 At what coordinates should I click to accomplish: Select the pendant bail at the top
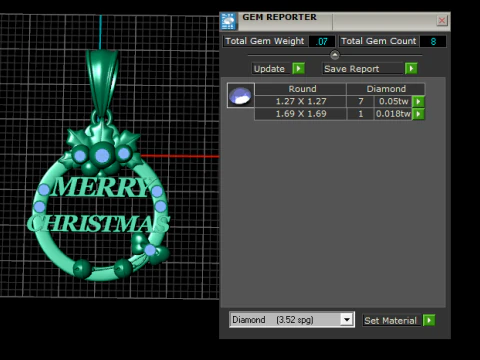point(102,82)
